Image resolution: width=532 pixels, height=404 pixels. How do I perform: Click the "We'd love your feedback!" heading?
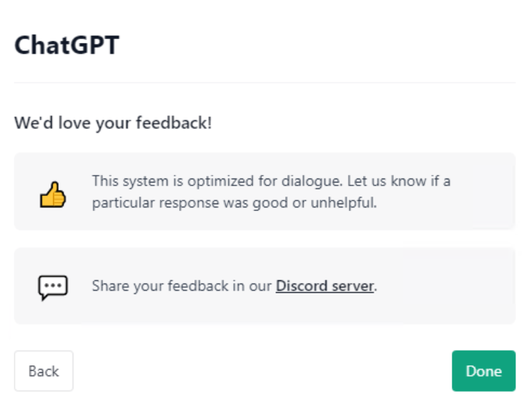tap(113, 124)
